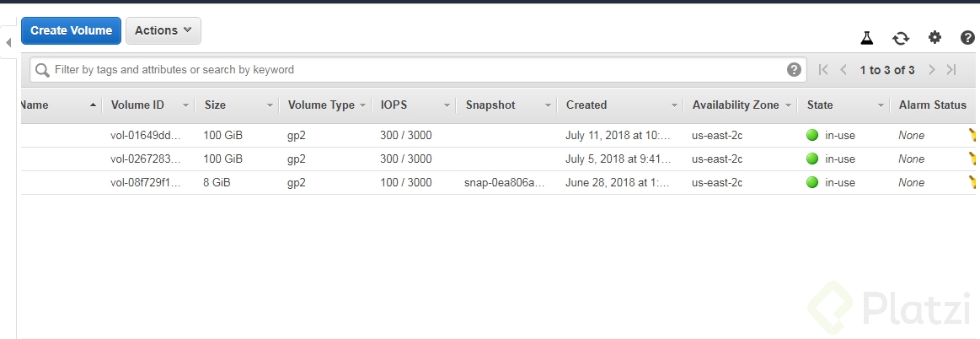
Task: Click the search filter help icon
Action: point(794,70)
